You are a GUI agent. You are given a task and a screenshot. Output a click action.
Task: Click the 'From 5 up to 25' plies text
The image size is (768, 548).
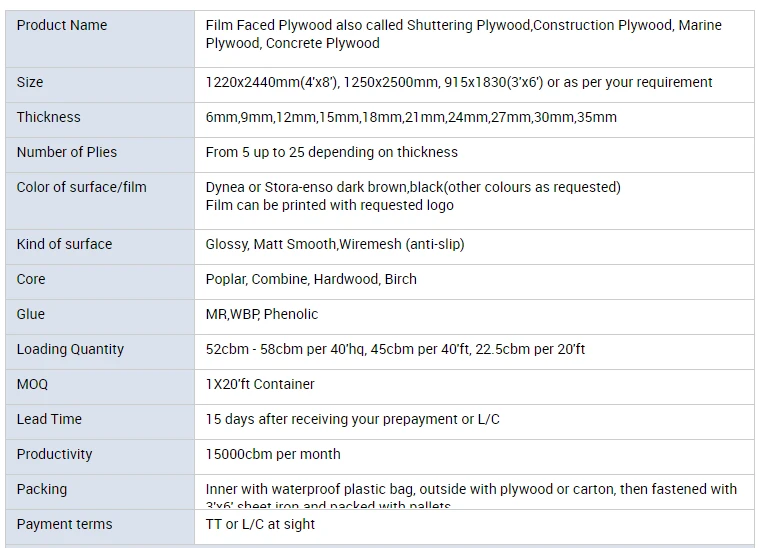tap(332, 152)
